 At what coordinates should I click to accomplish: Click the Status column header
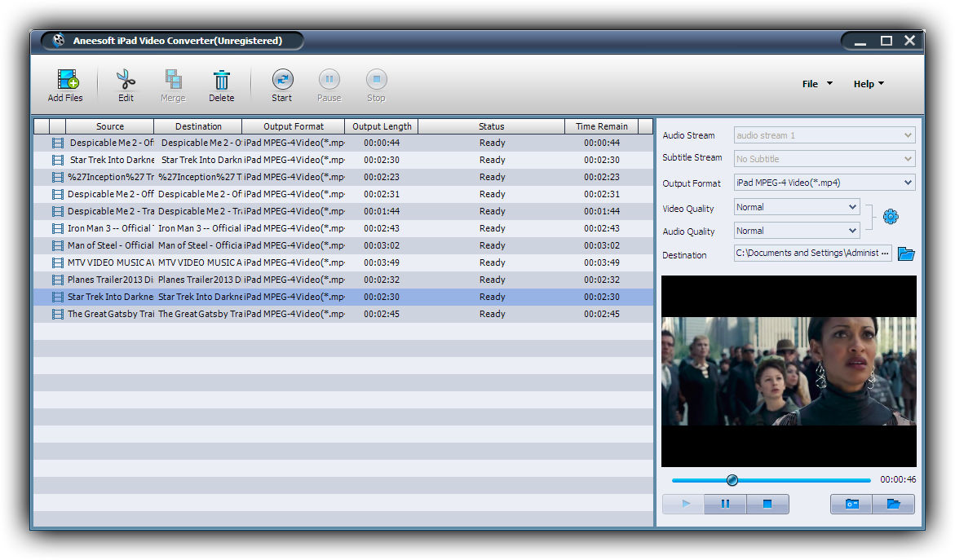click(491, 126)
